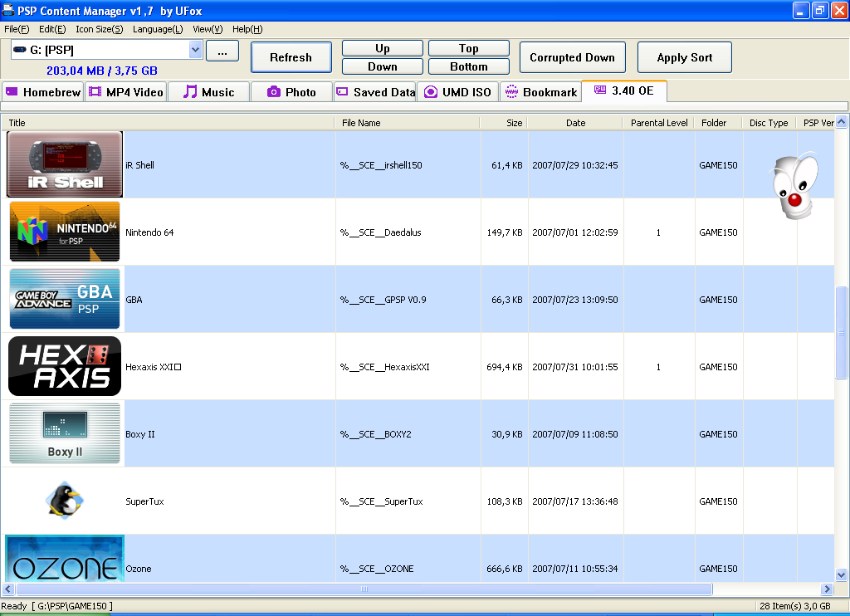The width and height of the screenshot is (850, 616).
Task: Click the PSP drive icon in combo box
Action: coord(20,50)
